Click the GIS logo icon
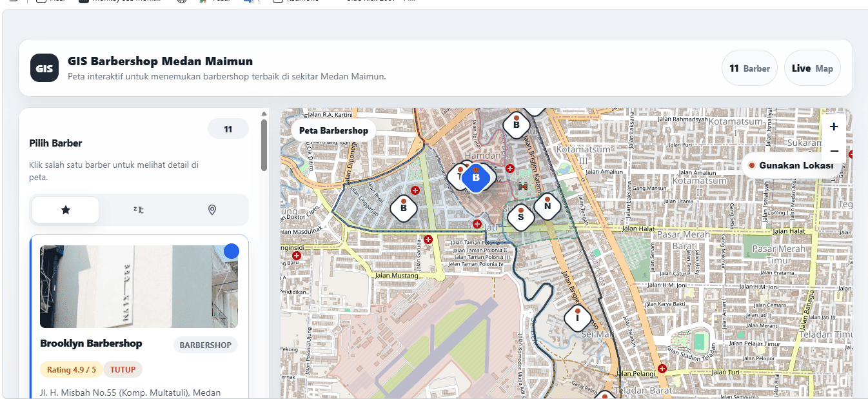Viewport: 868px width, 399px height. (44, 68)
